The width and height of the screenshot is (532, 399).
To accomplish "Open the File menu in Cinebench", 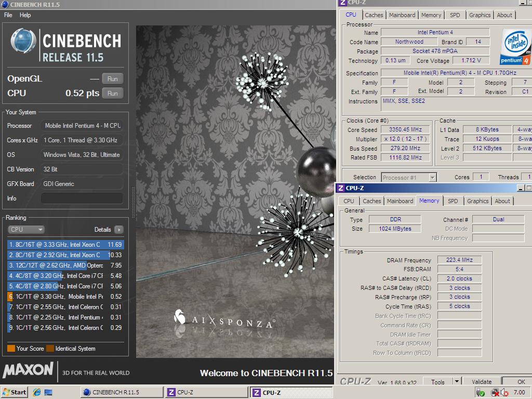I will (x=8, y=15).
